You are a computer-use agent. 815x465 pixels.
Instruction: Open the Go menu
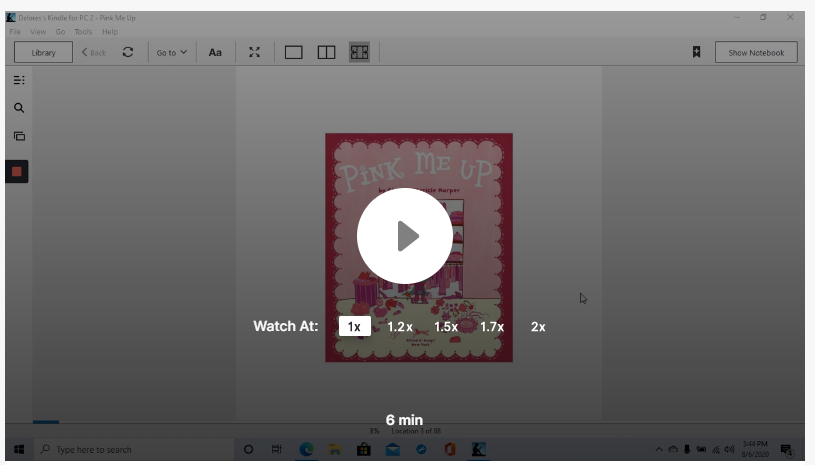pyautogui.click(x=60, y=32)
